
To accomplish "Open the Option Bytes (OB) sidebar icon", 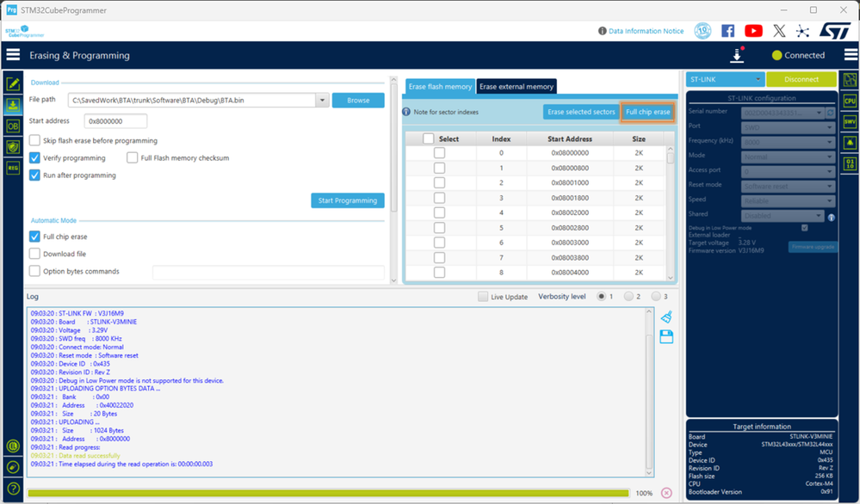I will 13,126.
